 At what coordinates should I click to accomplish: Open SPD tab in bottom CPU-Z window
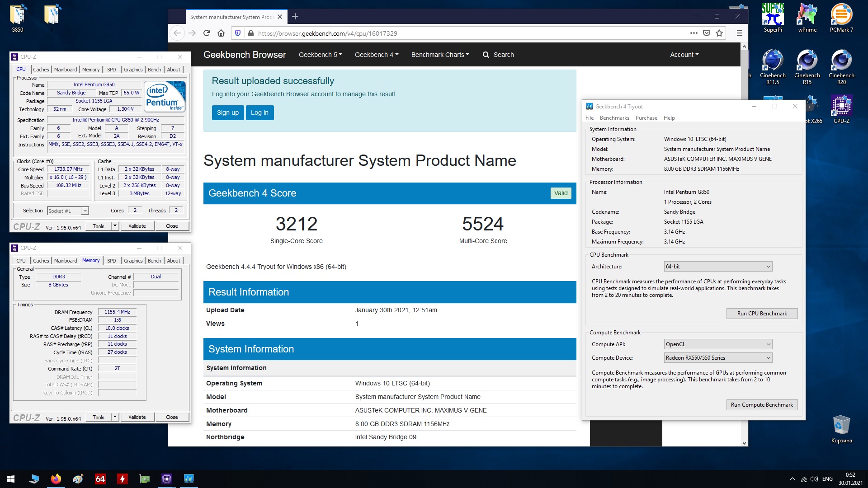111,261
